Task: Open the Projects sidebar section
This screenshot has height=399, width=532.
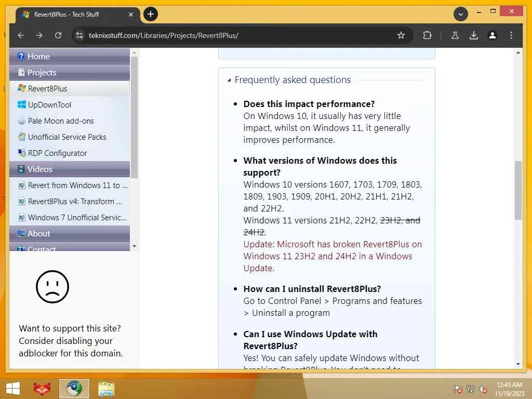Action: (x=70, y=72)
